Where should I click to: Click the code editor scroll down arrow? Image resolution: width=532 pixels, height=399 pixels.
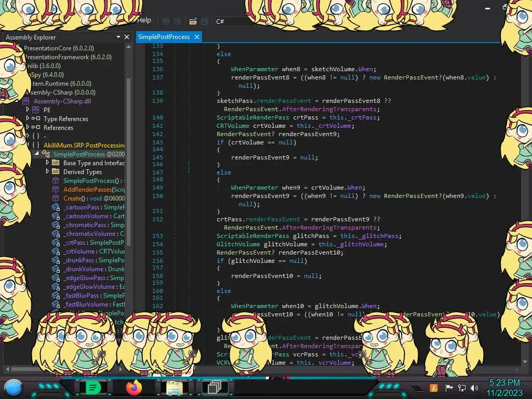525,362
